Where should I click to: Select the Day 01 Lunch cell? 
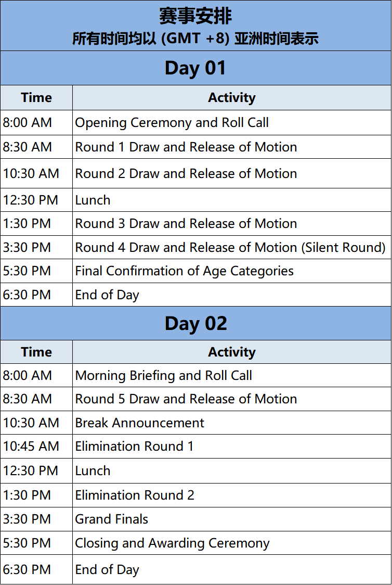tap(232, 200)
